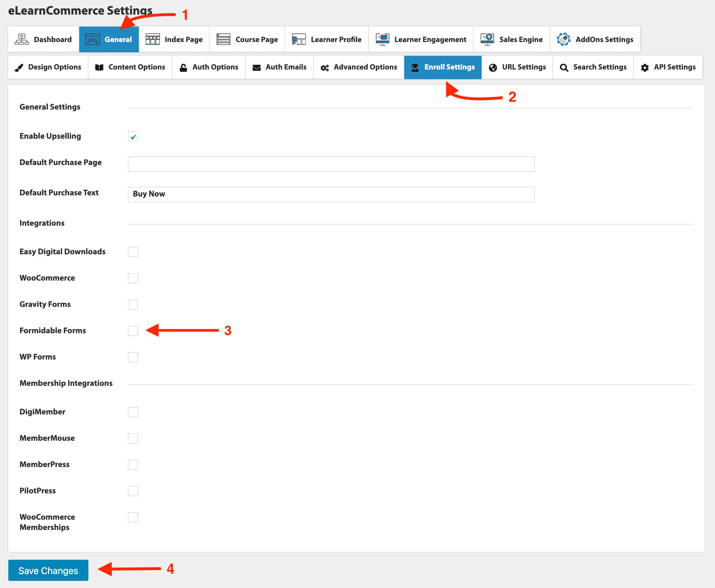Click the Formidable Forms label
715x588 pixels.
[x=53, y=331]
